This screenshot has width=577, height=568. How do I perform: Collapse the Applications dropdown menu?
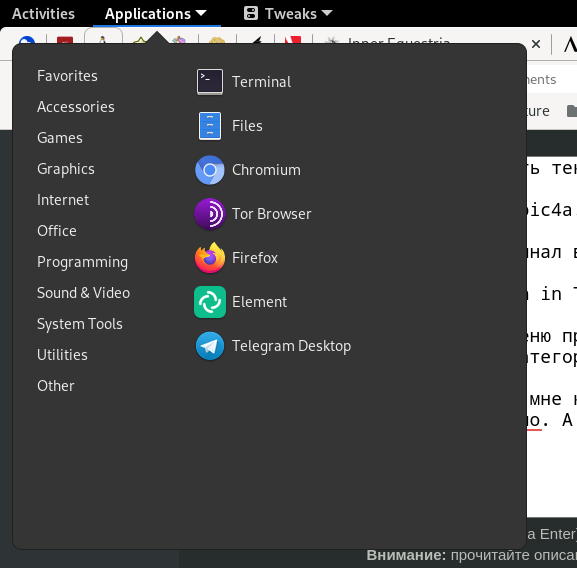coord(156,14)
